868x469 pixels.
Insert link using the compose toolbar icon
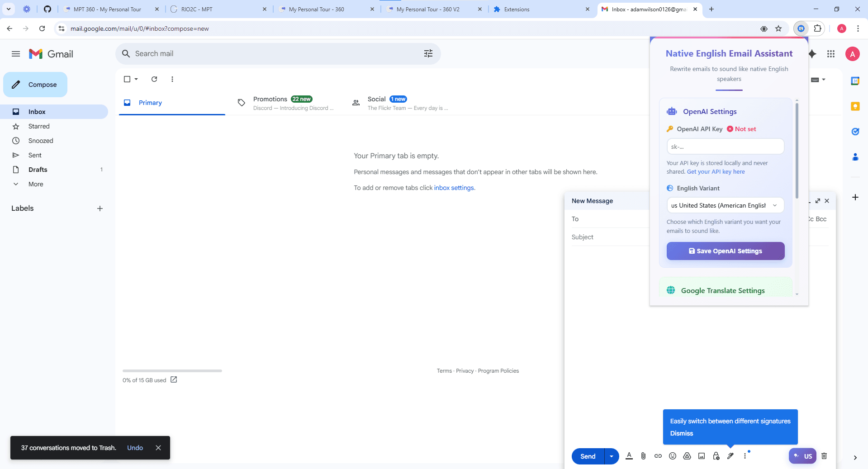658,456
